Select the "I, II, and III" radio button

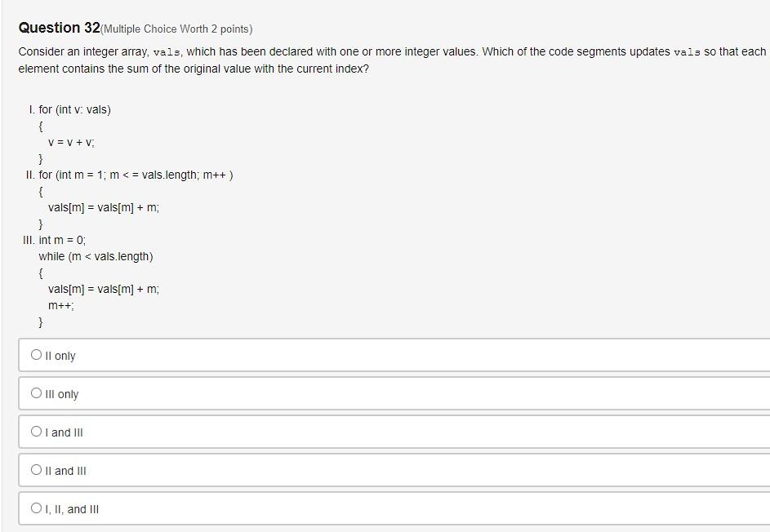(x=36, y=508)
